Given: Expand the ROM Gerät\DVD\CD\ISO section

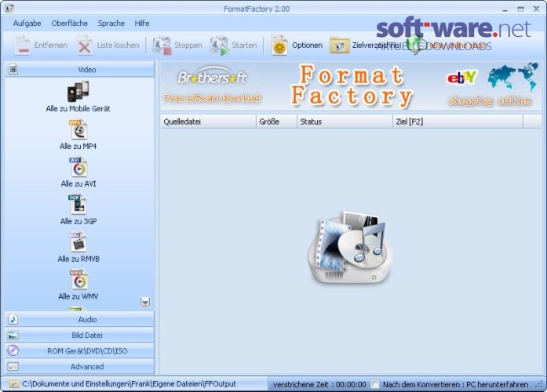Looking at the screenshot, I should click(79, 351).
